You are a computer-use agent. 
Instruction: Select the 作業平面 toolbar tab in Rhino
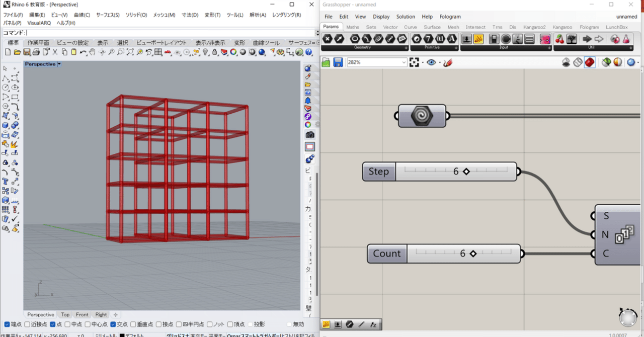point(38,43)
